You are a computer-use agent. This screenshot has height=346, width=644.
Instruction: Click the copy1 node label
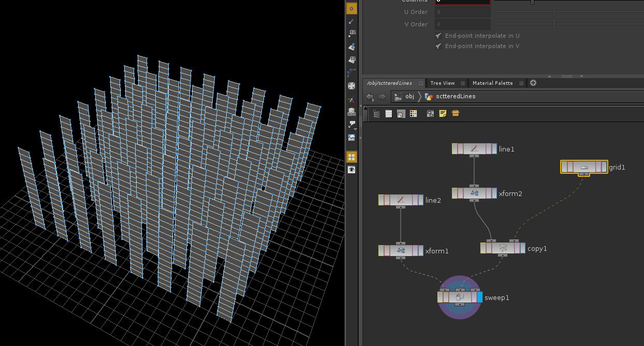(537, 249)
